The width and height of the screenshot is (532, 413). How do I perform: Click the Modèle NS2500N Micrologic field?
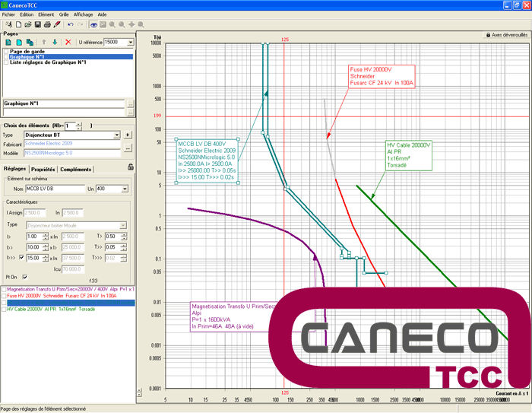click(x=72, y=153)
